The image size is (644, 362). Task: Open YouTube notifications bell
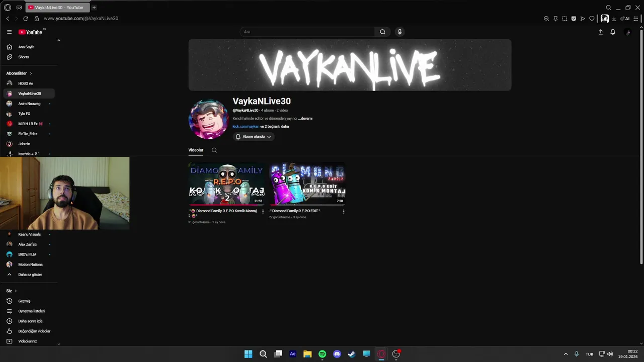613,32
